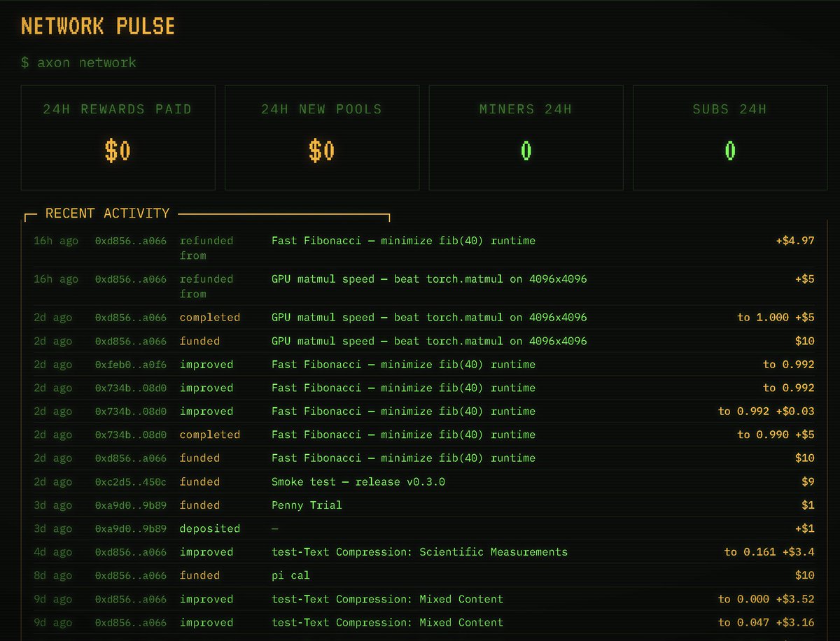This screenshot has width=840, height=641.
Task: Open Mixed Content task in the +$3.52 row
Action: 387,599
